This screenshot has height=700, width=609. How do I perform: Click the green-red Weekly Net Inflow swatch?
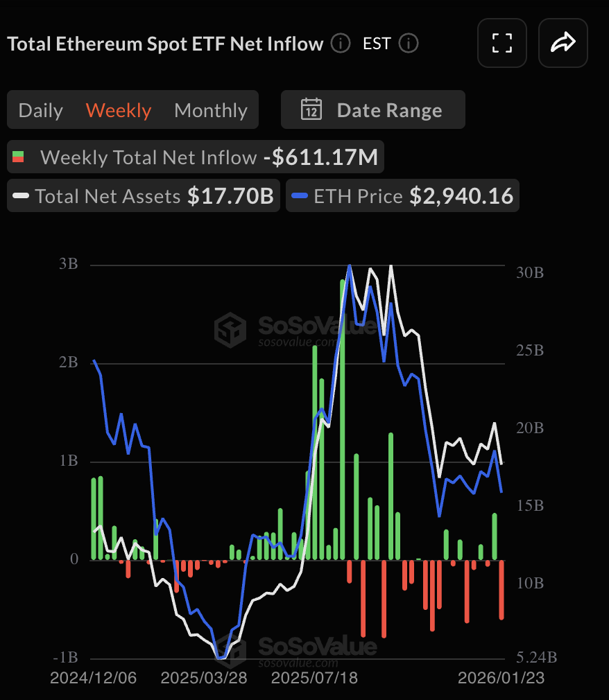(x=19, y=158)
